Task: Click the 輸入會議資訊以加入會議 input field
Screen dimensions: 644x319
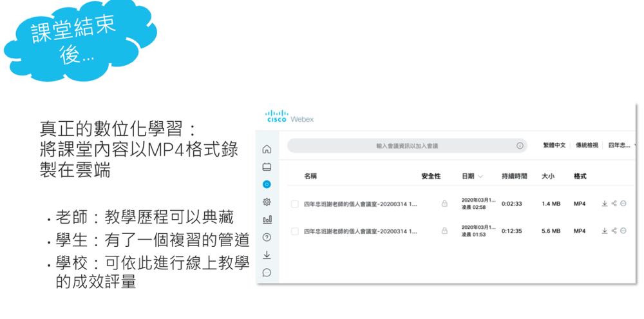Action: click(x=407, y=146)
